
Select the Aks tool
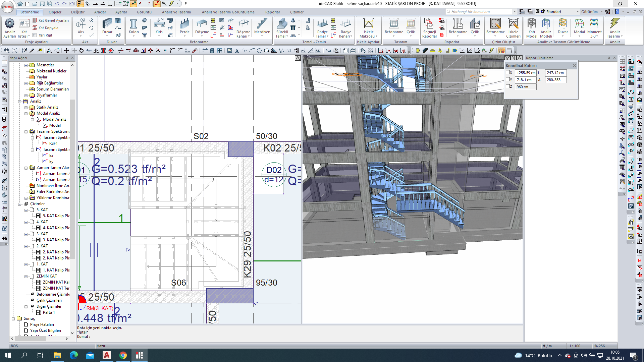pos(81,28)
